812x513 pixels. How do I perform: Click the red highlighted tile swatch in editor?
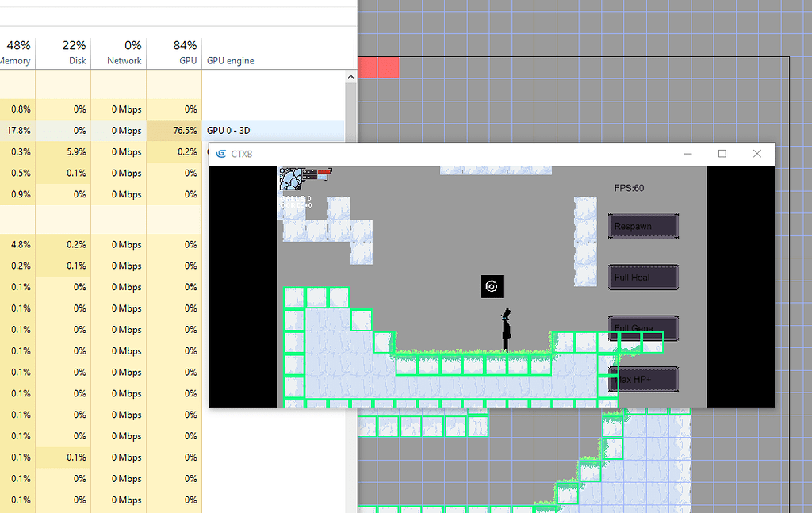tap(379, 68)
